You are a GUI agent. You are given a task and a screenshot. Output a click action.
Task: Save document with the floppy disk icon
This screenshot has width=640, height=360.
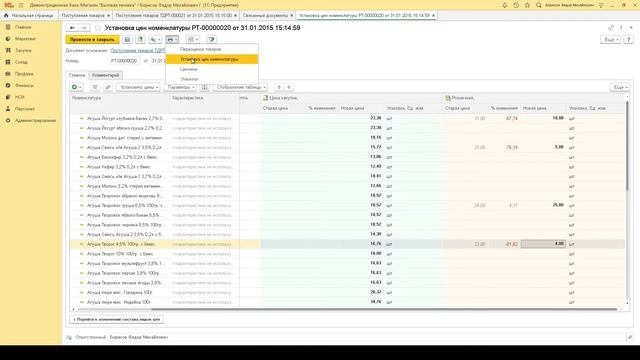click(x=127, y=40)
